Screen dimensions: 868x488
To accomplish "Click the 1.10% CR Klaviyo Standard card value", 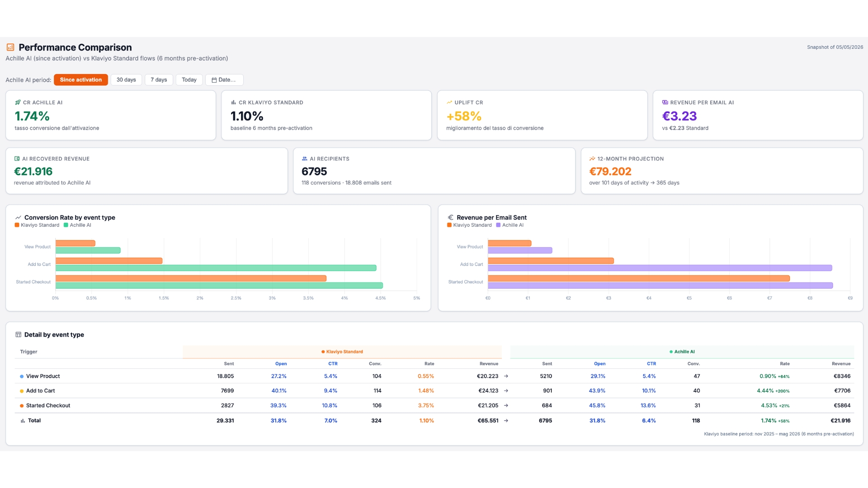I will coord(247,116).
